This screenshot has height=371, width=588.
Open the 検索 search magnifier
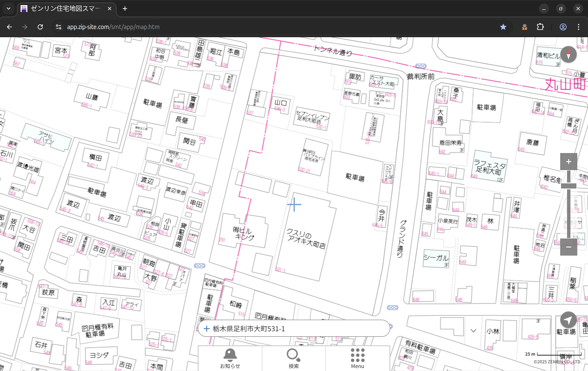pyautogui.click(x=294, y=358)
